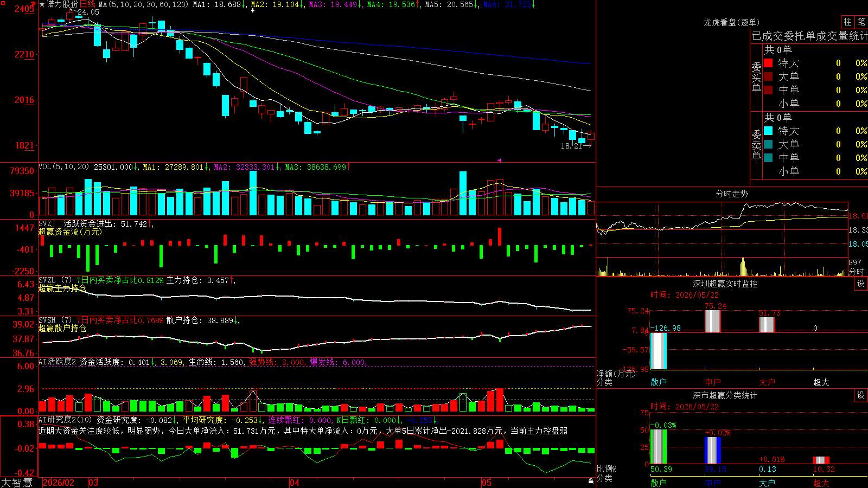Open 设 settings for 深市超赢分类统计
Viewport: 868px width, 488px height.
tap(861, 395)
